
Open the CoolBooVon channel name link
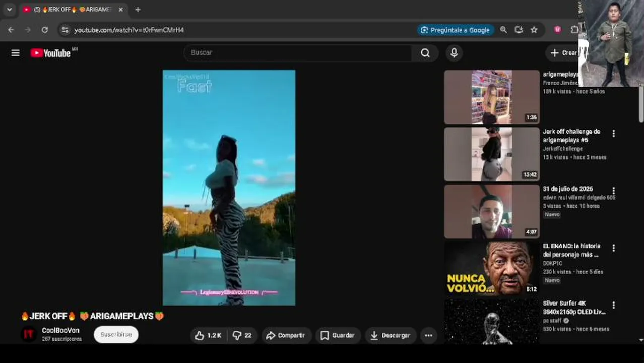60,330
